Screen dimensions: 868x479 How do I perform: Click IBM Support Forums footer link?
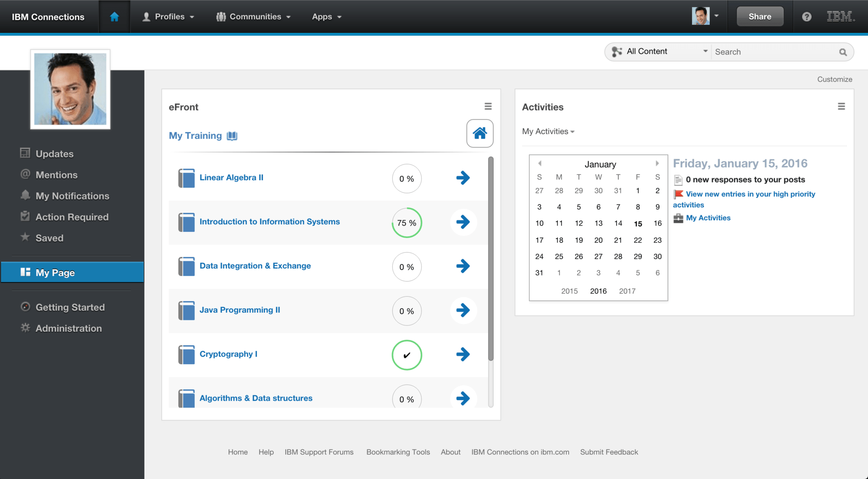(x=319, y=452)
